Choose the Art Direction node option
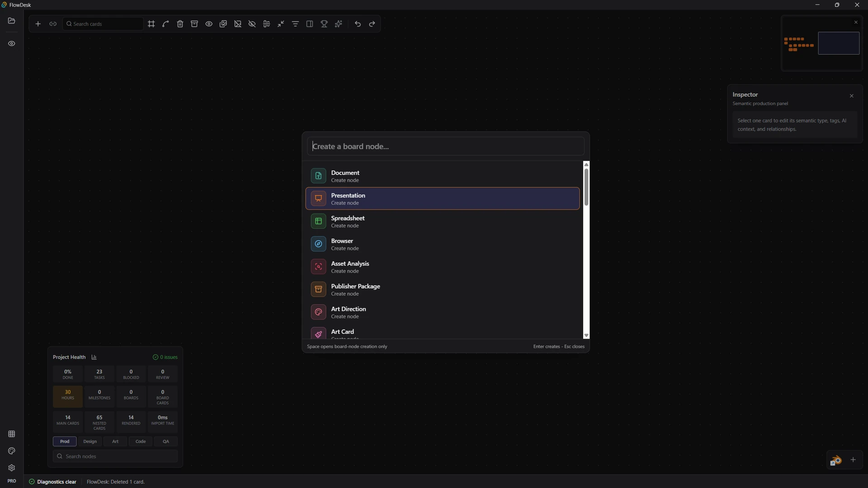 point(443,312)
